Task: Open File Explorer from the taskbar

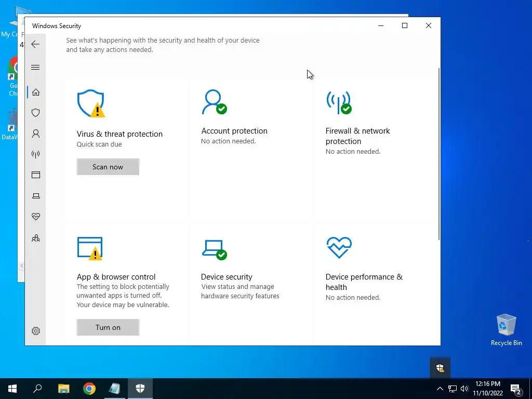Action: (63, 389)
